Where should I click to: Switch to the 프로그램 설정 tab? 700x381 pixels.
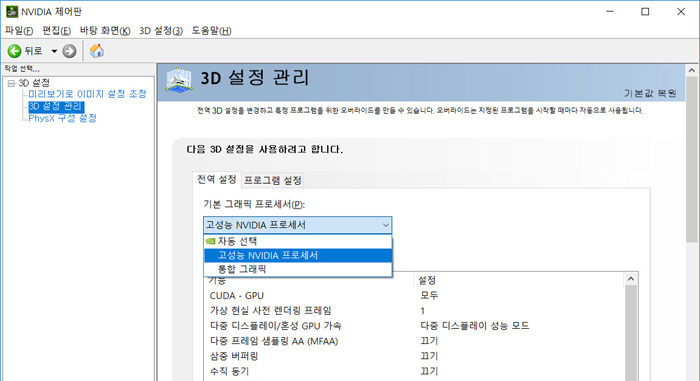272,180
